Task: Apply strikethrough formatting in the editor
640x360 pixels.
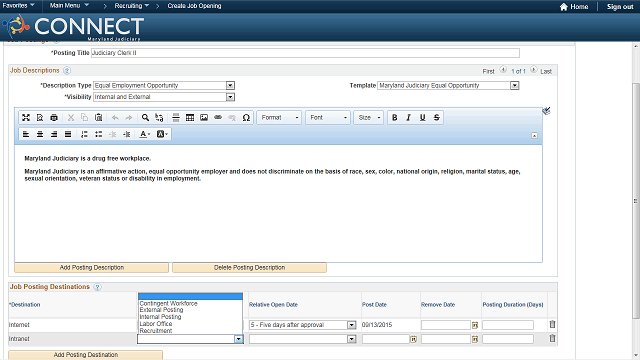Action: 436,118
